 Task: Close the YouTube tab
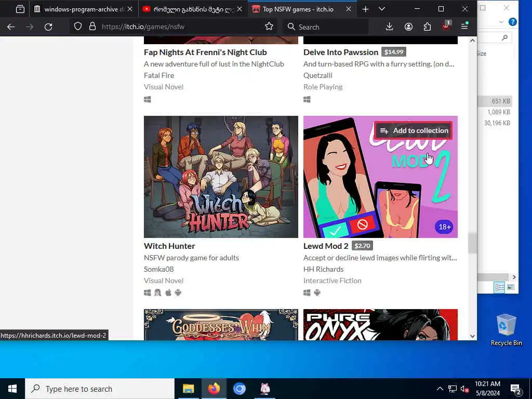point(240,9)
